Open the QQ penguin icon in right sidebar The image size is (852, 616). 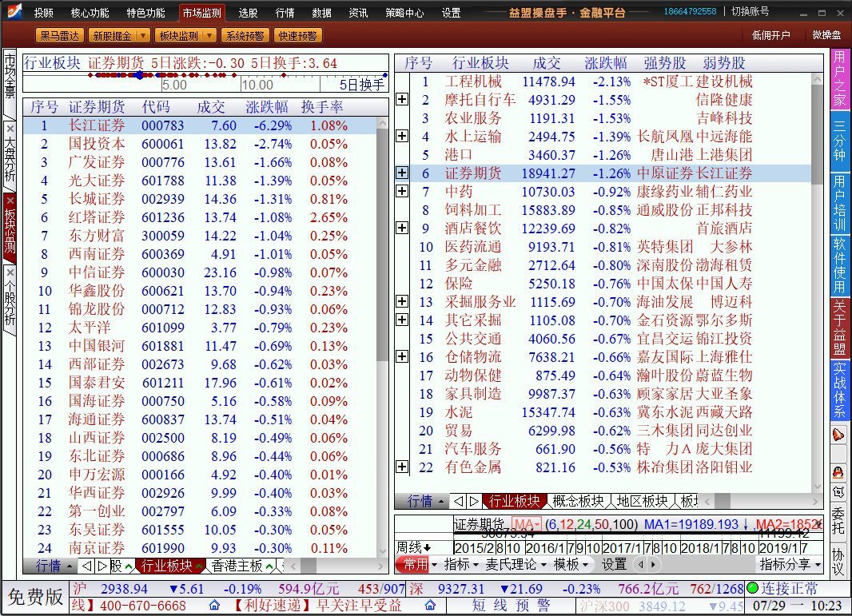pos(838,472)
